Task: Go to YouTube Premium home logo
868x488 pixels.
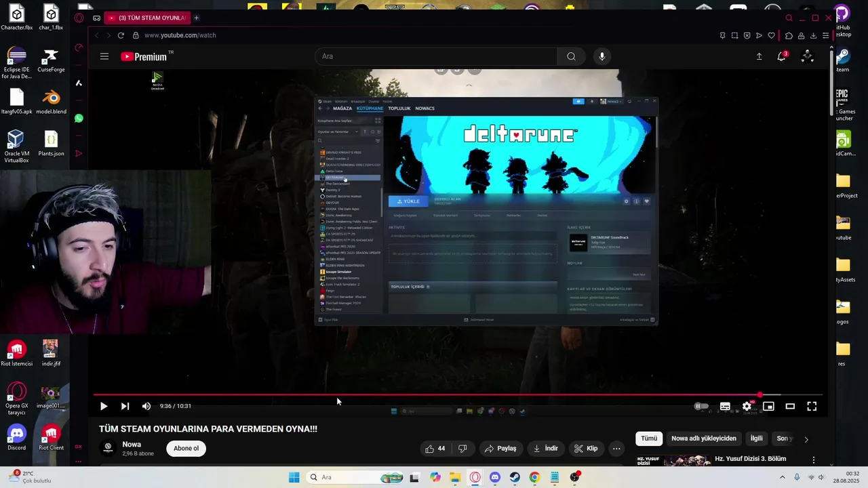Action: 143,56
